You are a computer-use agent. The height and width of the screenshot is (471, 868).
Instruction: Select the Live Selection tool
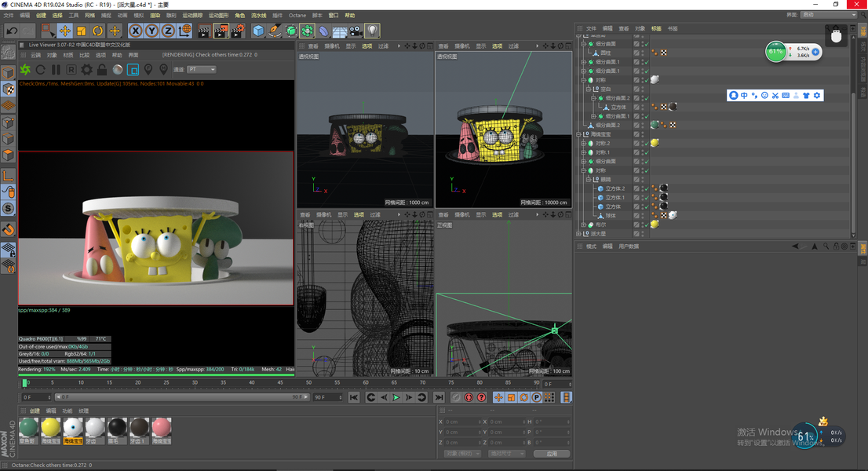click(48, 31)
